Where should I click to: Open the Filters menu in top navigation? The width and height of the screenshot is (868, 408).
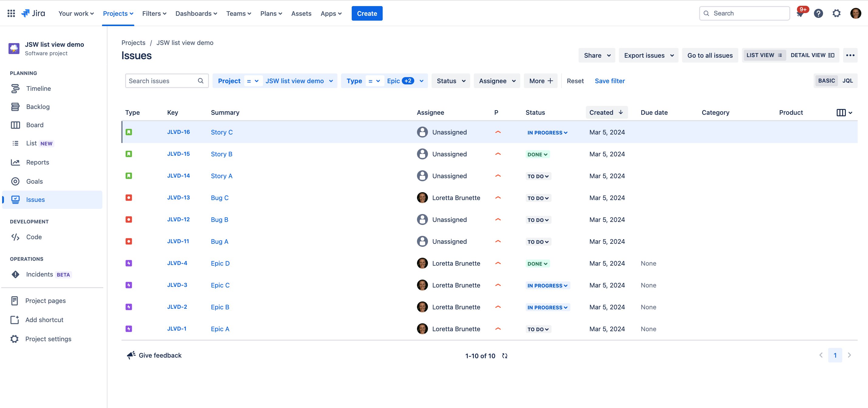[154, 13]
